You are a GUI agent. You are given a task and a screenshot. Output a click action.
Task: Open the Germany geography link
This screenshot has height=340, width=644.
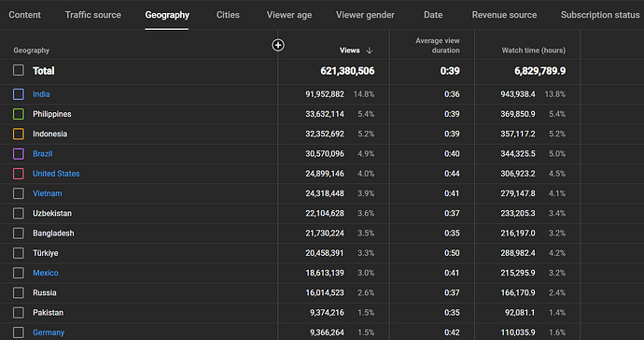pyautogui.click(x=49, y=333)
